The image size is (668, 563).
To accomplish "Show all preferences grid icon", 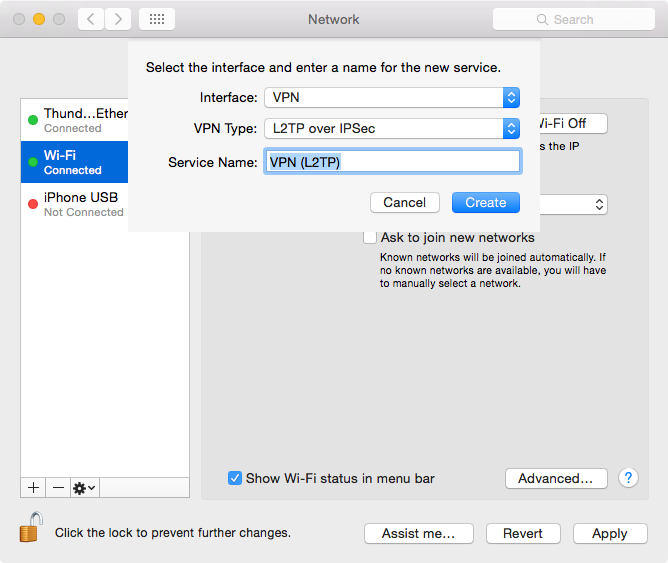I will [x=157, y=19].
